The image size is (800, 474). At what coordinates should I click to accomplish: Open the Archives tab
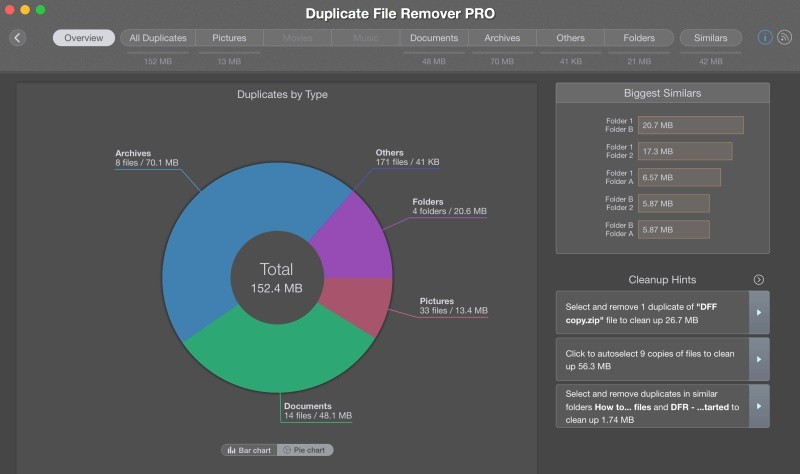(x=502, y=38)
